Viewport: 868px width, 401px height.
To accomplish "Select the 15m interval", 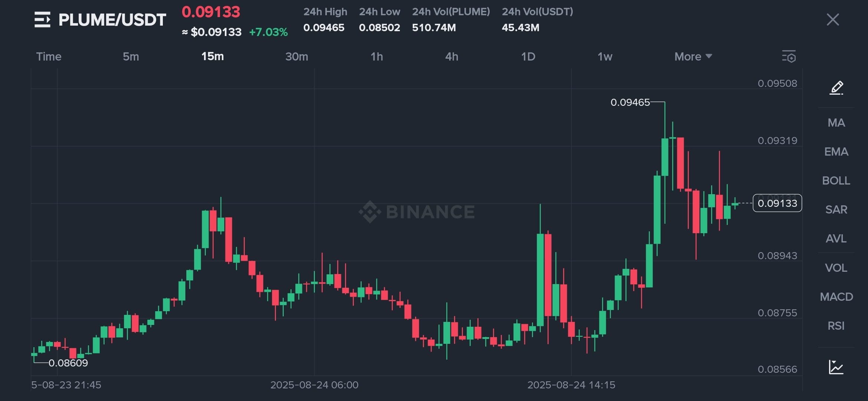I will [x=213, y=56].
